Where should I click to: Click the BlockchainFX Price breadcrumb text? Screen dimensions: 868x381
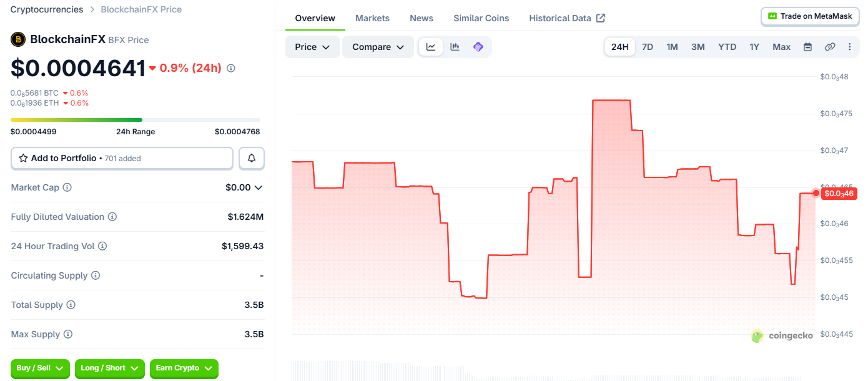141,9
